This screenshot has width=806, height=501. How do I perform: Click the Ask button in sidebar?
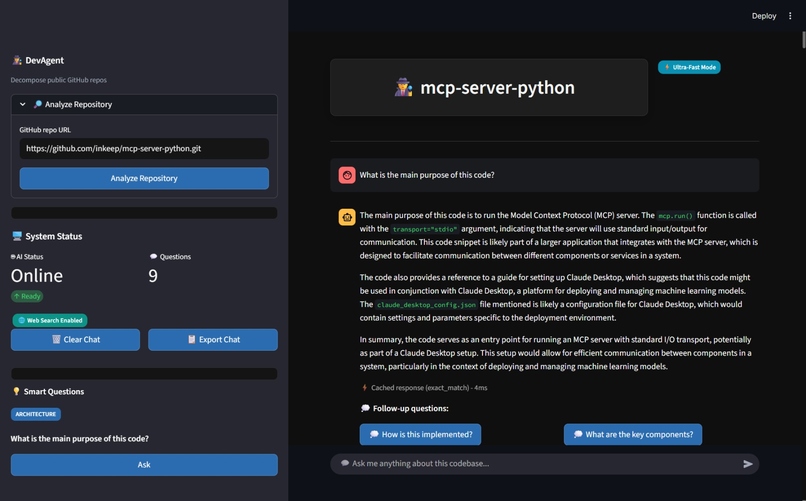[144, 465]
